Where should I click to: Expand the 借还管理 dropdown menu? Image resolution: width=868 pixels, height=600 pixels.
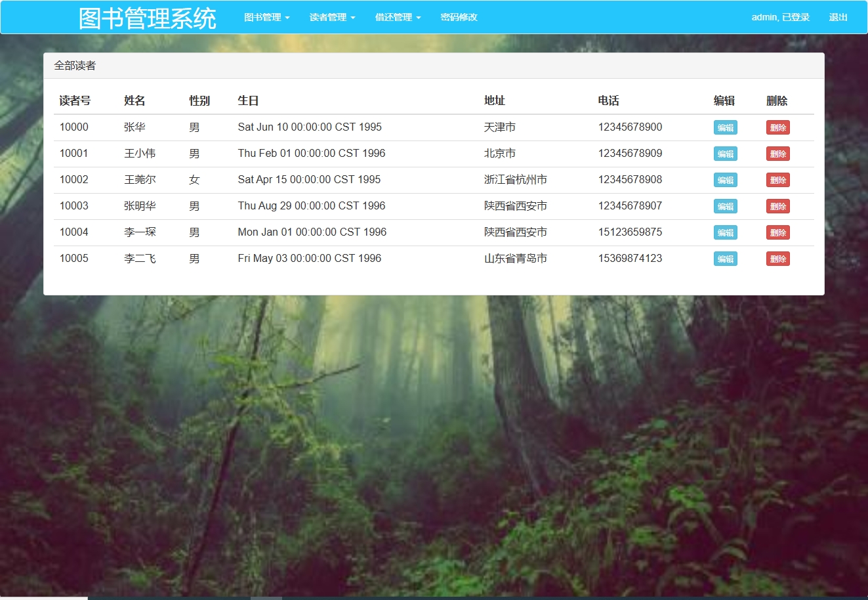[397, 17]
